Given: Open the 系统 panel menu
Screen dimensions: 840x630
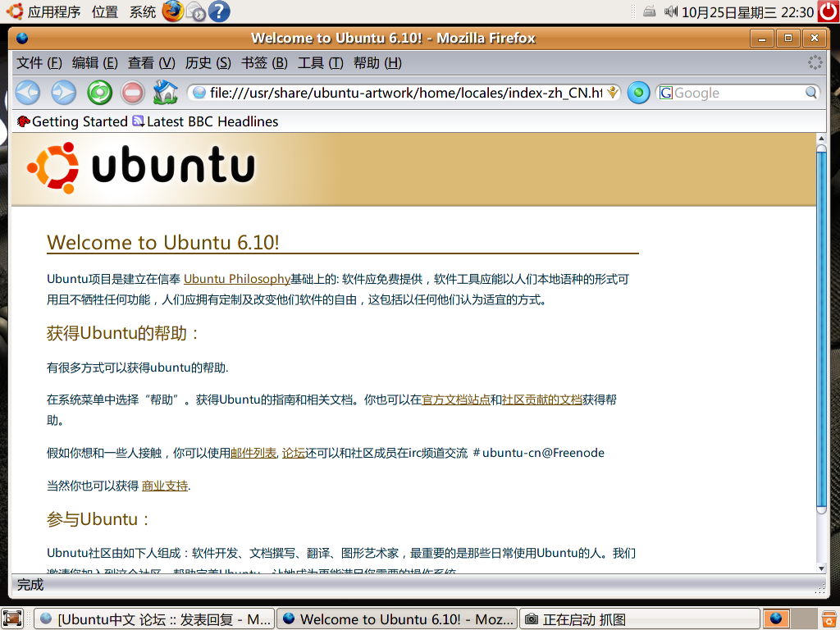Looking at the screenshot, I should (x=143, y=11).
